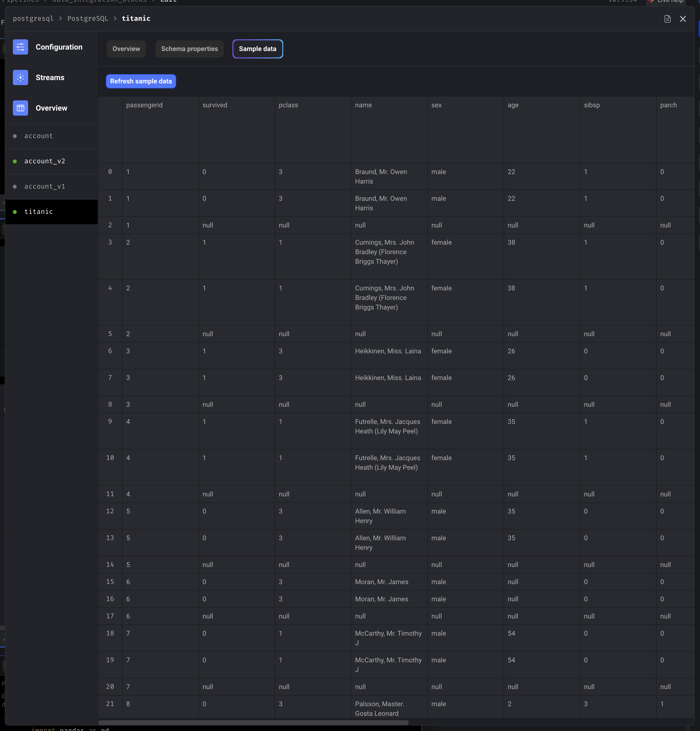Select the account_v1 stream

(x=51, y=186)
